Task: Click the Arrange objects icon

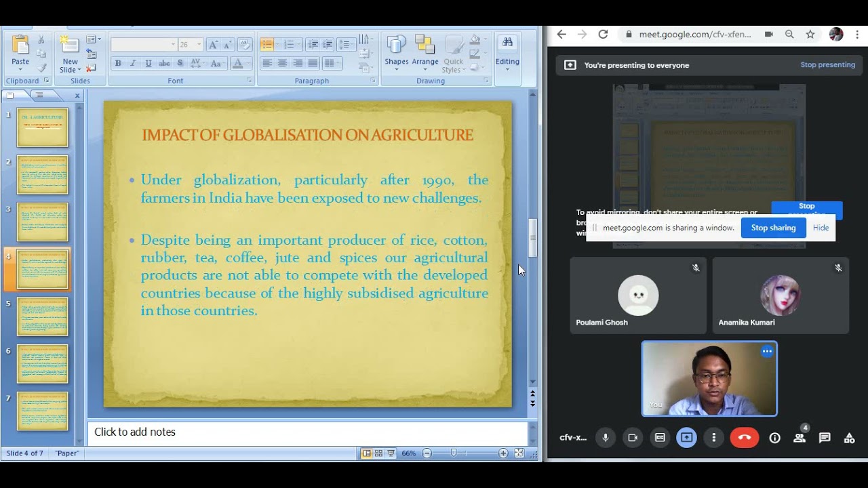Action: coord(425,45)
